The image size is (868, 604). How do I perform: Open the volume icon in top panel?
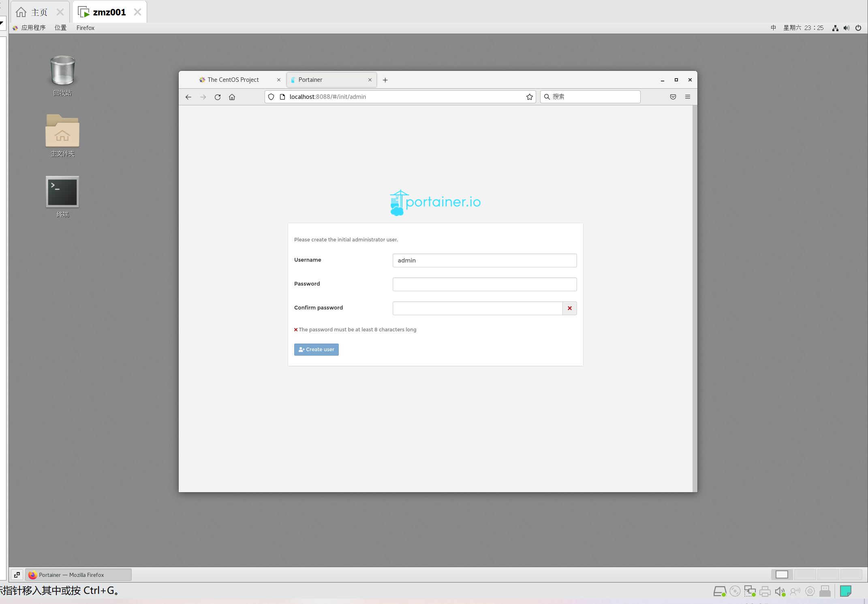click(x=847, y=28)
